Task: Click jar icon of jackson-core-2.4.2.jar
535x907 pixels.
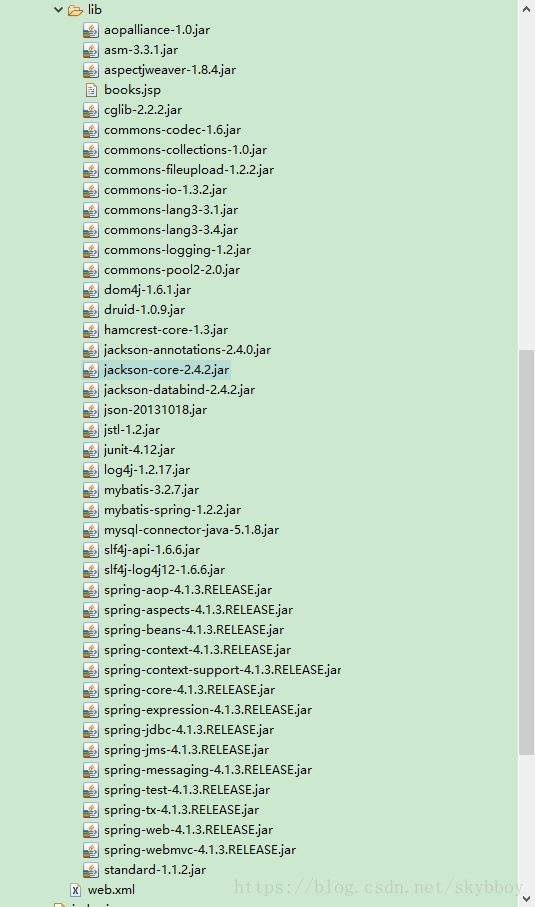Action: (91, 370)
